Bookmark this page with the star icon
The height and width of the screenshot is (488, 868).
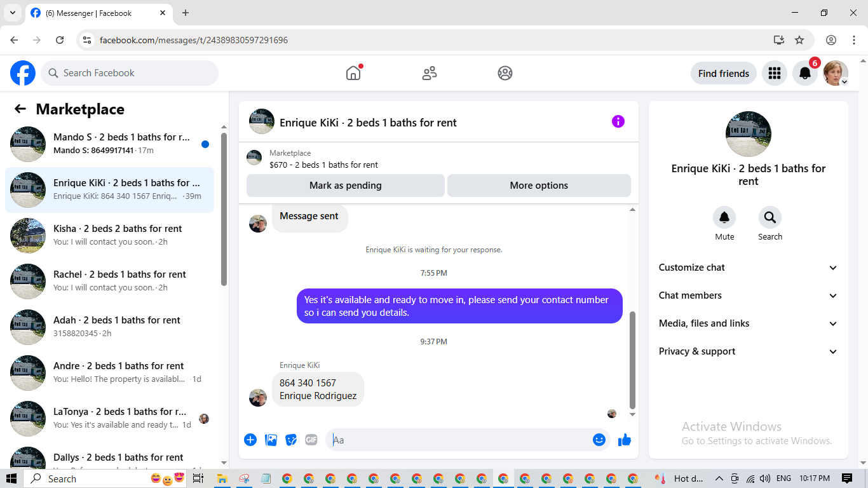click(x=799, y=40)
